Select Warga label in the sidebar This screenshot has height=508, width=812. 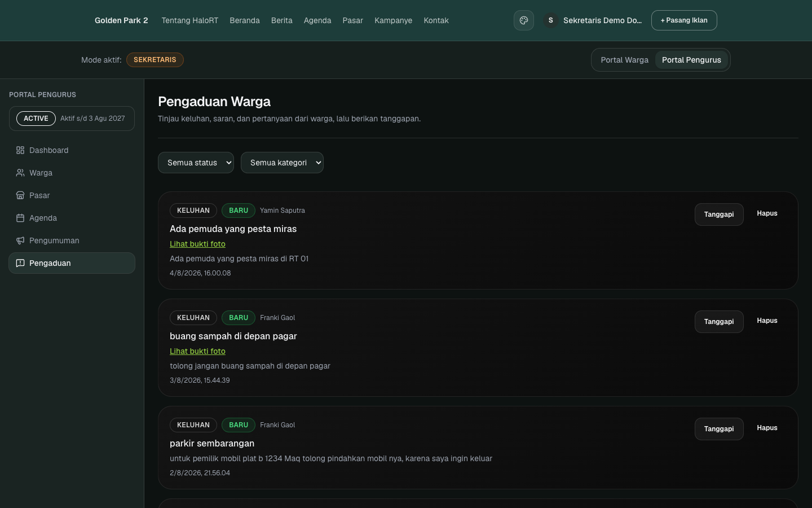click(x=41, y=173)
